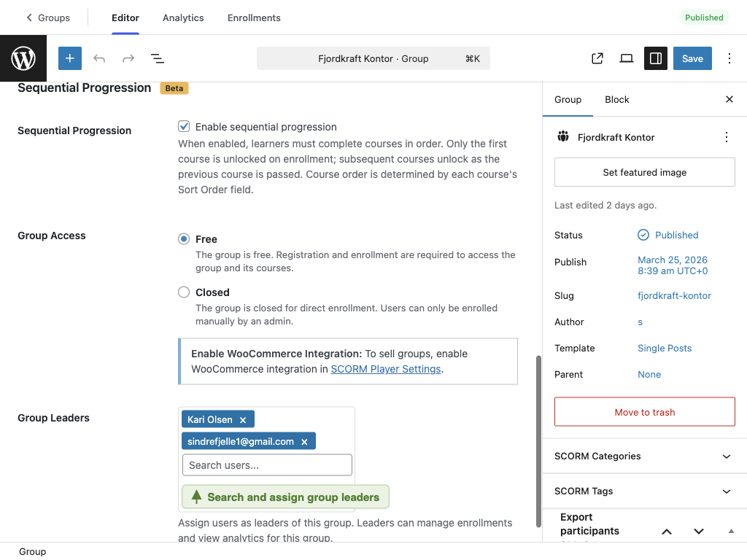Switch to the Block tab in sidebar

[616, 99]
